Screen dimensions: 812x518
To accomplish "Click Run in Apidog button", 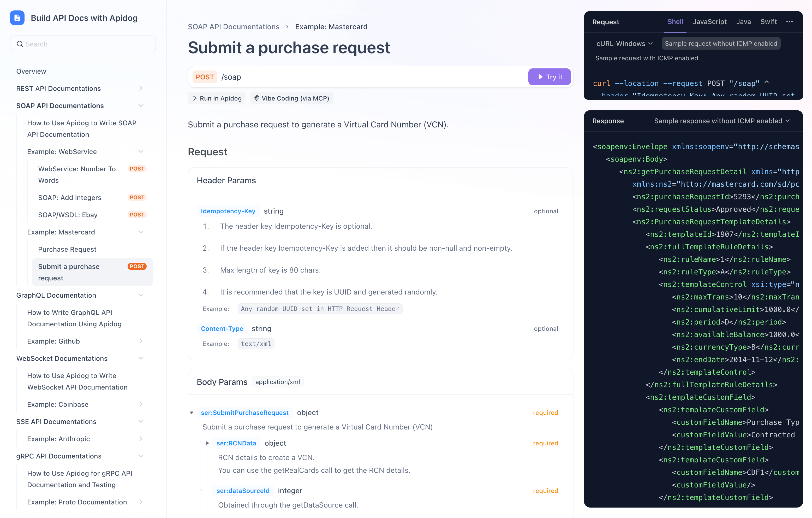I will tap(217, 98).
